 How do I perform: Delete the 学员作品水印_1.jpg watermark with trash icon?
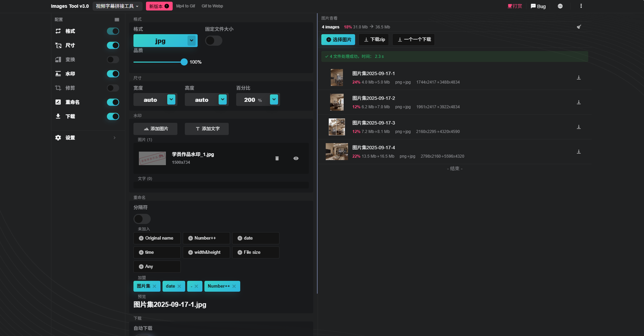277,158
